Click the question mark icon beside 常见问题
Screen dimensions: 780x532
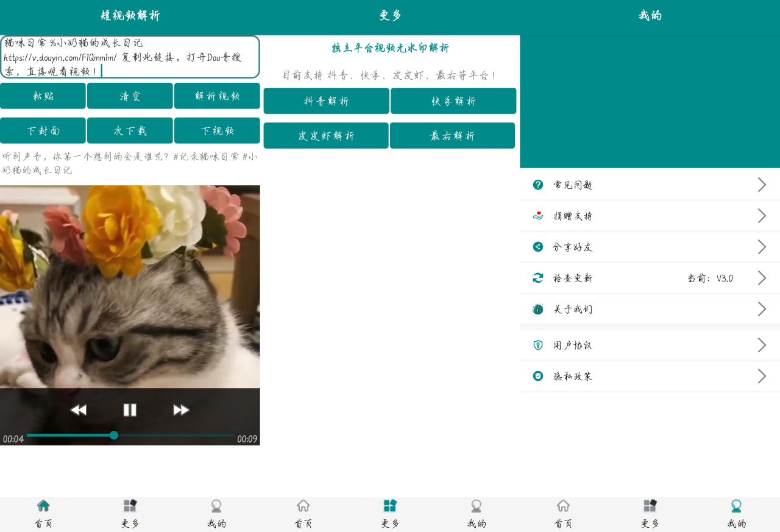[x=538, y=185]
